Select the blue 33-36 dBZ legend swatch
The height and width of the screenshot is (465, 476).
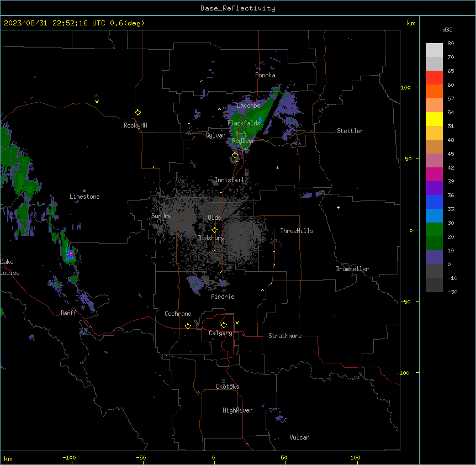click(x=434, y=202)
